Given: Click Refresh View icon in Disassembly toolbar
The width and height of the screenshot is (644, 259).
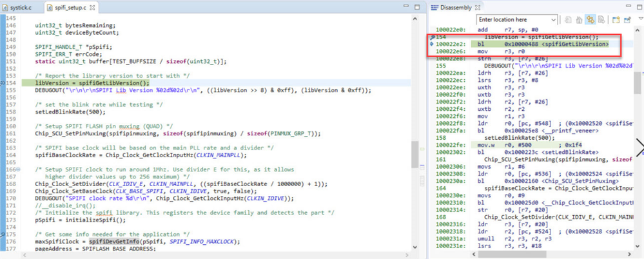Looking at the screenshot, I should click(x=569, y=20).
